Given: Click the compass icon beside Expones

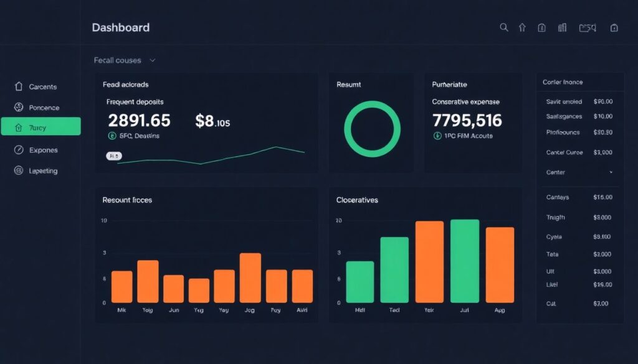Looking at the screenshot, I should click(18, 150).
